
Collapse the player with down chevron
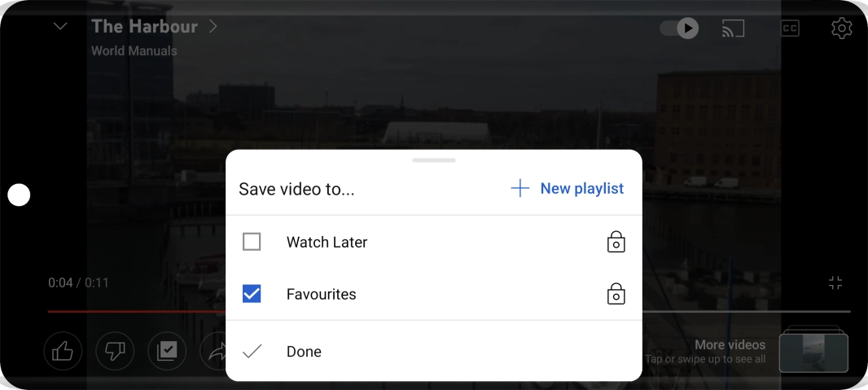click(60, 27)
